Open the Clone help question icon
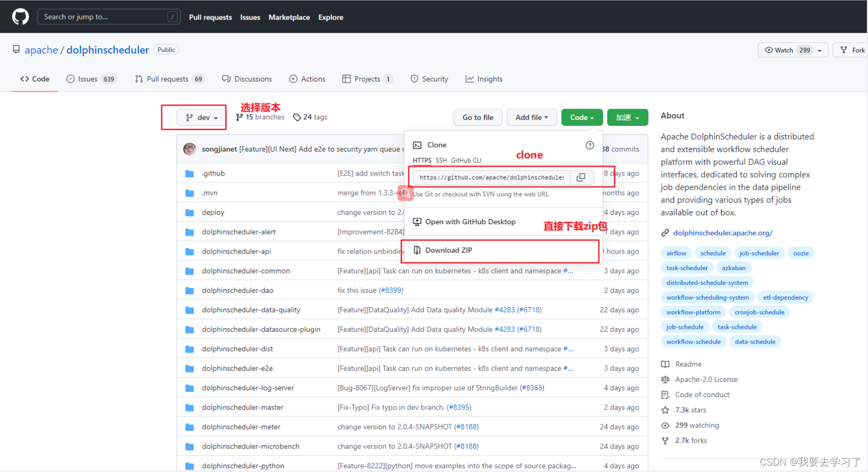Viewport: 868px width, 472px height. click(590, 145)
